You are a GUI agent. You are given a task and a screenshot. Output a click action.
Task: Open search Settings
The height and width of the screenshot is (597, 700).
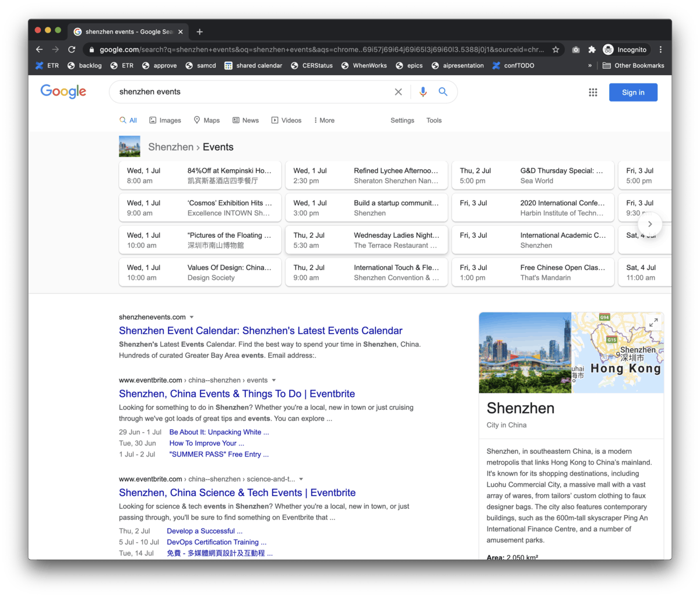click(x=402, y=120)
